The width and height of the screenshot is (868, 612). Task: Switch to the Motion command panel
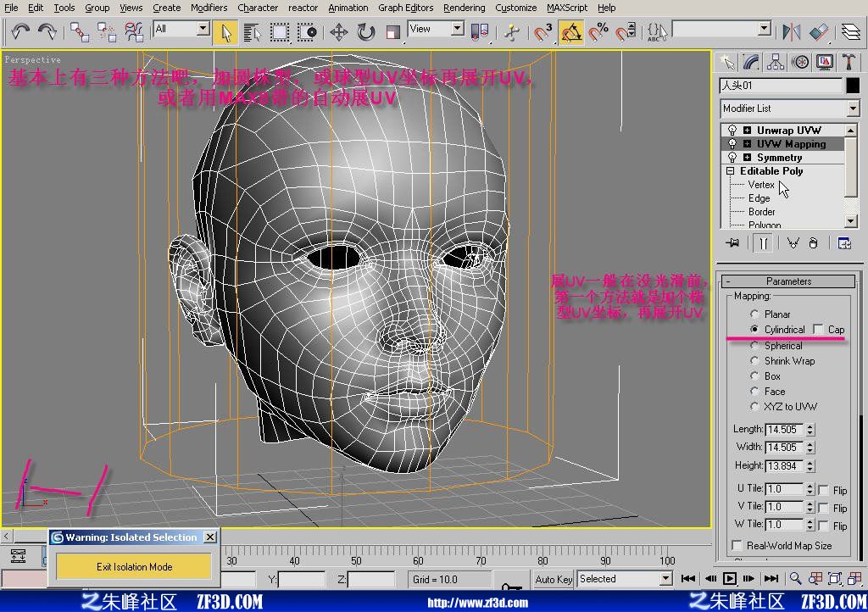point(800,62)
